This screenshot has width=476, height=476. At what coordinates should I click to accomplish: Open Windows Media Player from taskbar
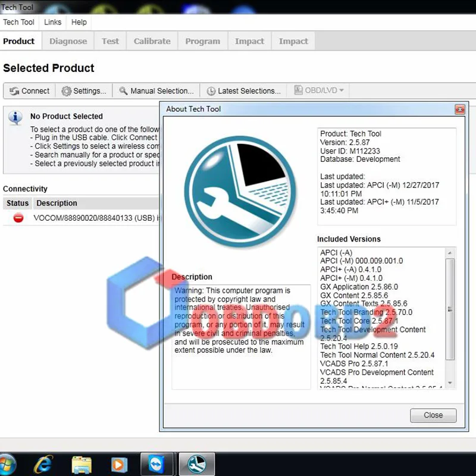[x=119, y=465]
